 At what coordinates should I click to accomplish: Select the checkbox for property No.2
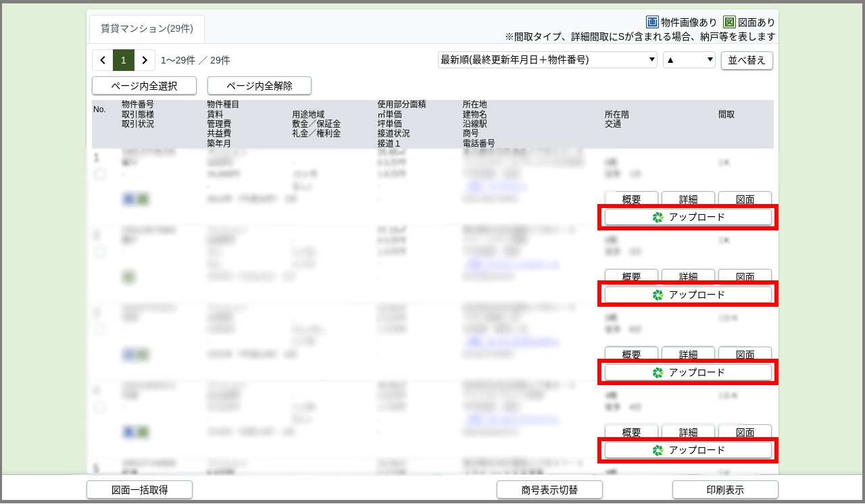click(99, 253)
